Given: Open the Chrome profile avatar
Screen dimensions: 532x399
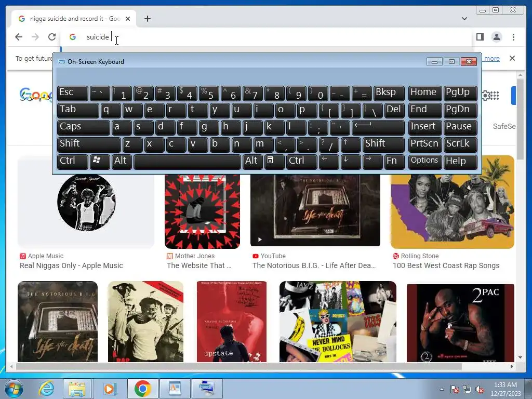Looking at the screenshot, I should click(496, 37).
